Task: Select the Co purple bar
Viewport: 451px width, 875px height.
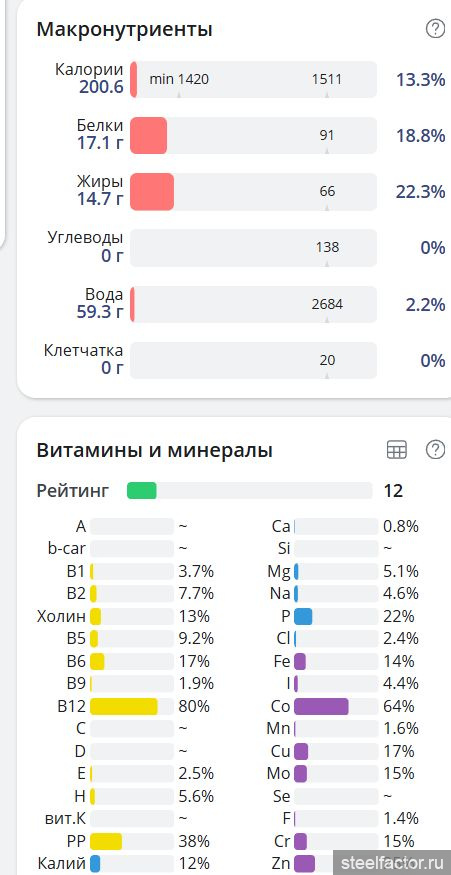Action: pyautogui.click(x=321, y=706)
